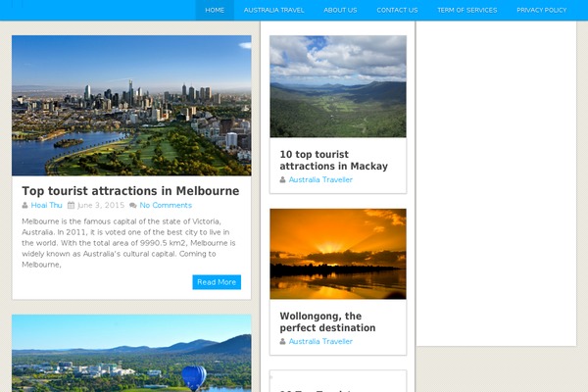
Task: Open the Mackay valley thumbnail
Action: pos(338,86)
